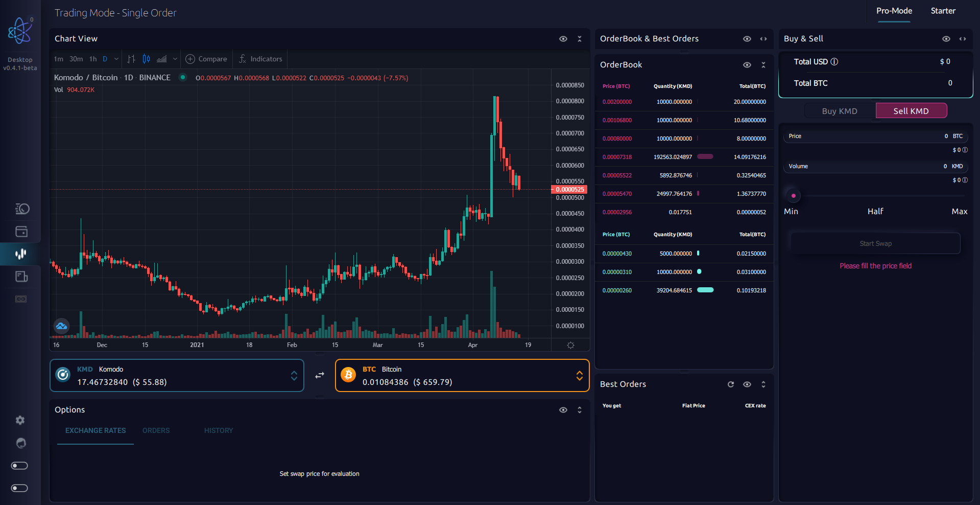Expand the time interval dropdown arrow
The width and height of the screenshot is (980, 505).
pos(116,59)
